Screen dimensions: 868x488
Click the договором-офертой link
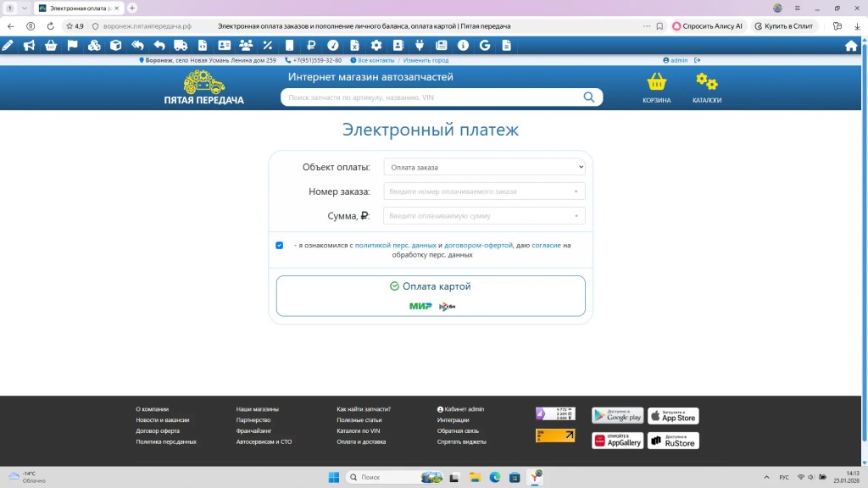(x=478, y=245)
